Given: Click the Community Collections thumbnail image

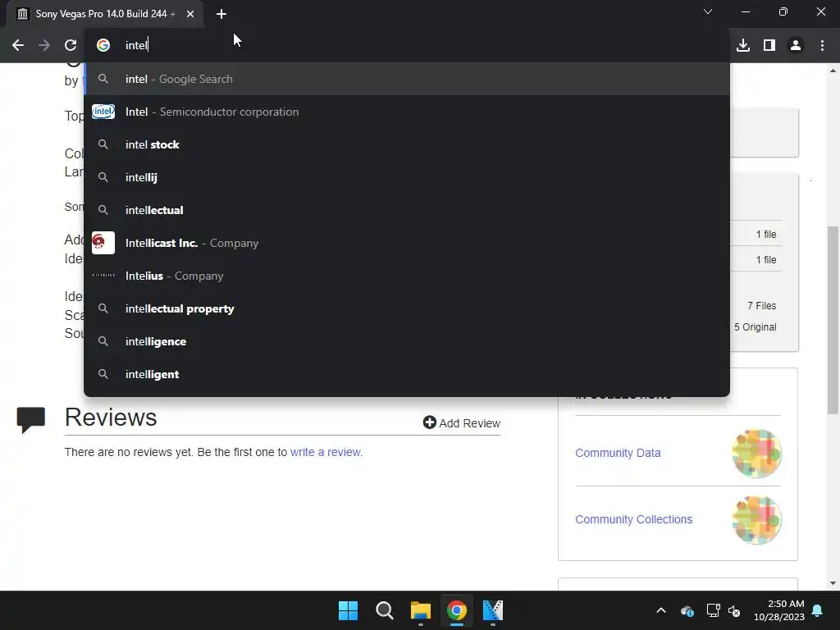Looking at the screenshot, I should 756,519.
